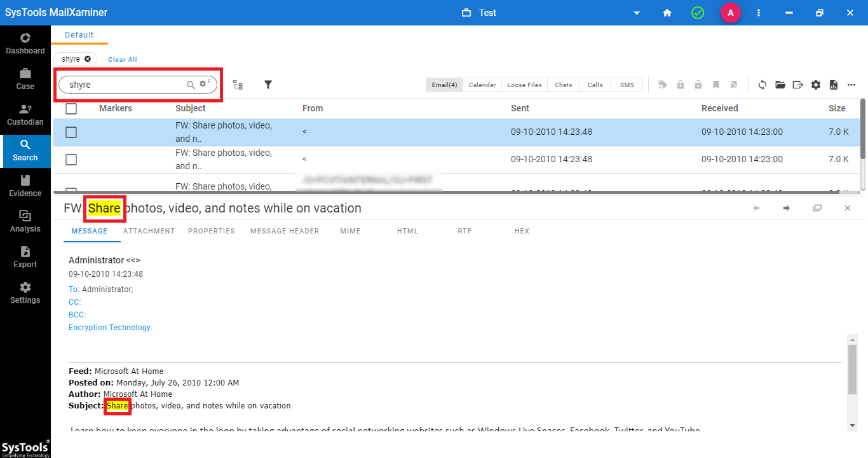
Task: Click the unlock padlock toolbar icon
Action: tap(698, 85)
